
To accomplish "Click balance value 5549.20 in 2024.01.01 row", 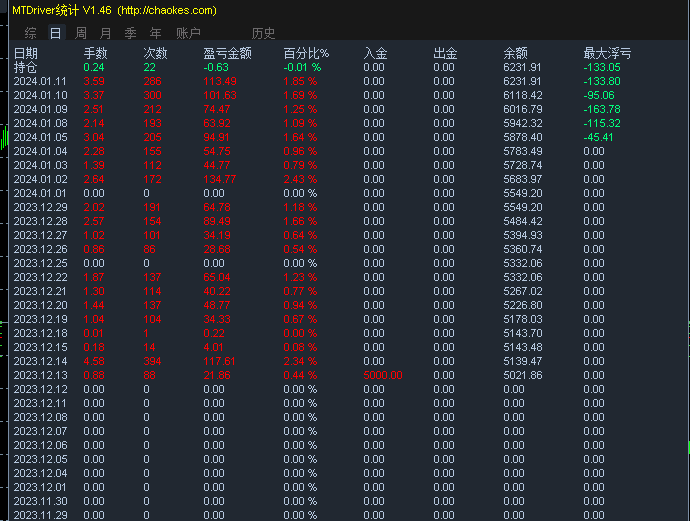I will [523, 194].
